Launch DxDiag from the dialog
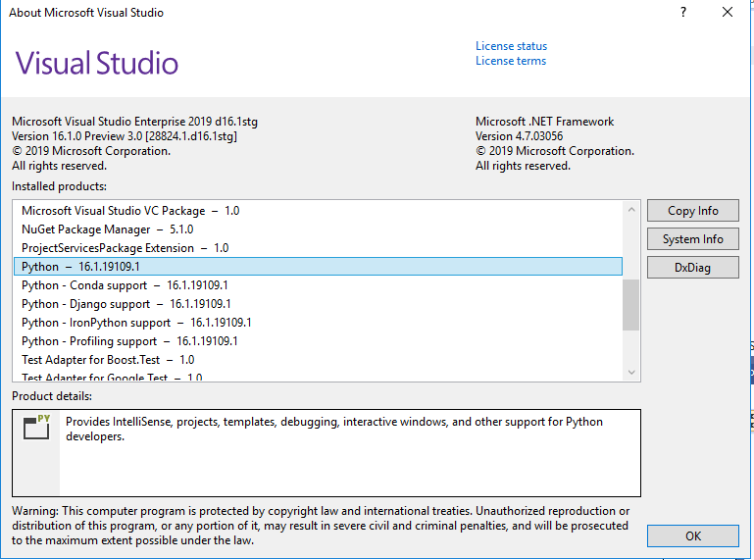 pyautogui.click(x=692, y=268)
